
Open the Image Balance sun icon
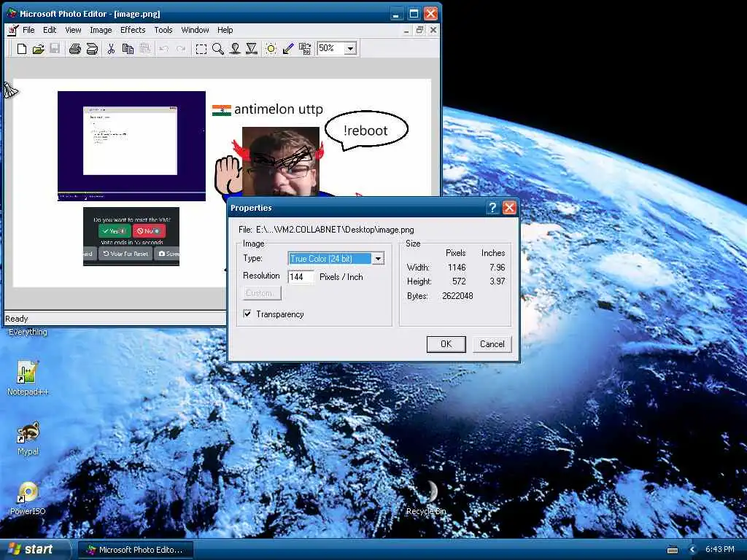271,49
